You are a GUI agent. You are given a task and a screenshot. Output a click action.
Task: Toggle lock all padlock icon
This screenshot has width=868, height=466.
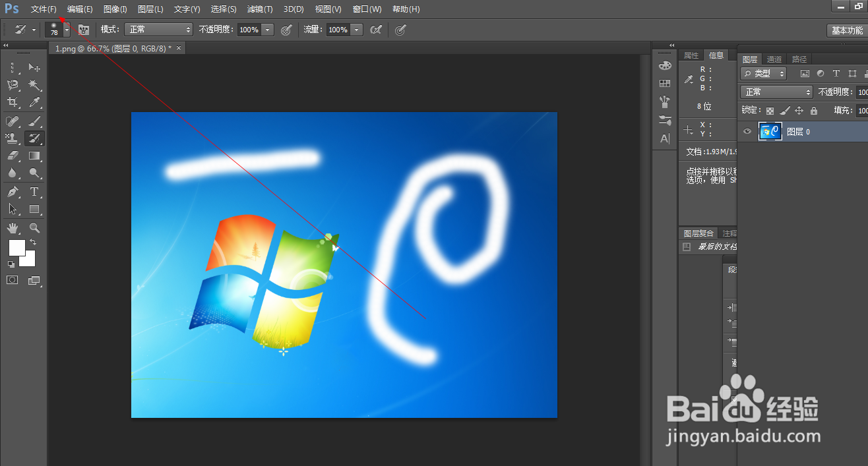814,111
